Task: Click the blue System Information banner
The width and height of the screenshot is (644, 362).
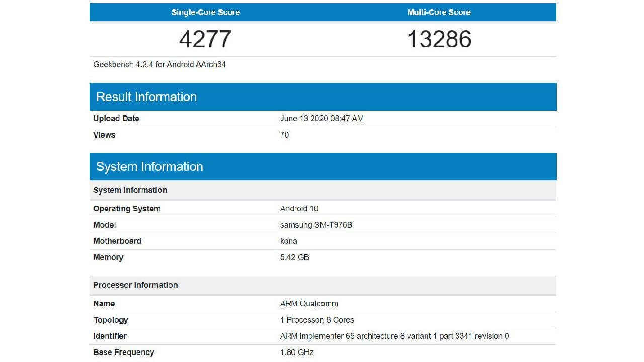Action: [149, 167]
